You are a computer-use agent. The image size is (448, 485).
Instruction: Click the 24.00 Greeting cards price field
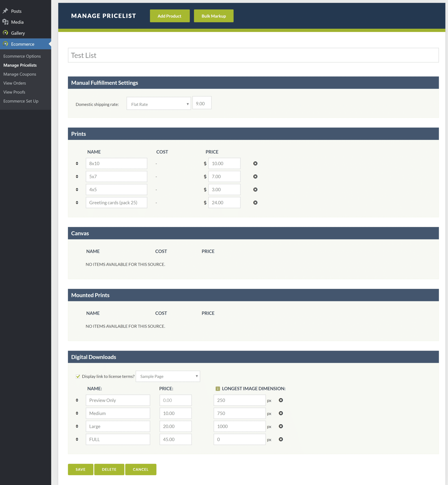point(224,202)
